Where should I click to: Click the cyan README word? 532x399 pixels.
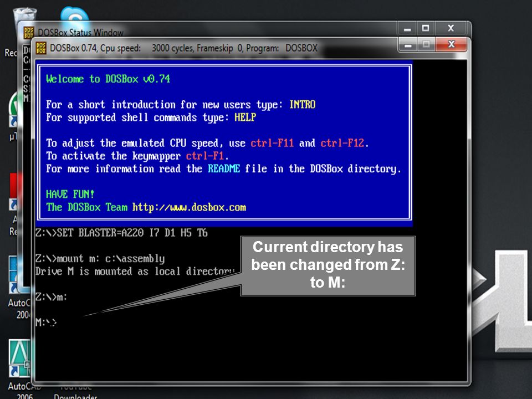(x=223, y=168)
